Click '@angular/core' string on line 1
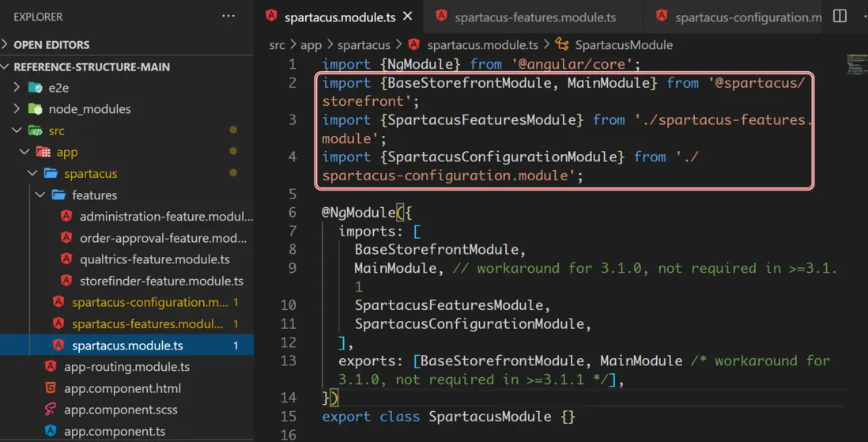The image size is (868, 442). click(572, 64)
